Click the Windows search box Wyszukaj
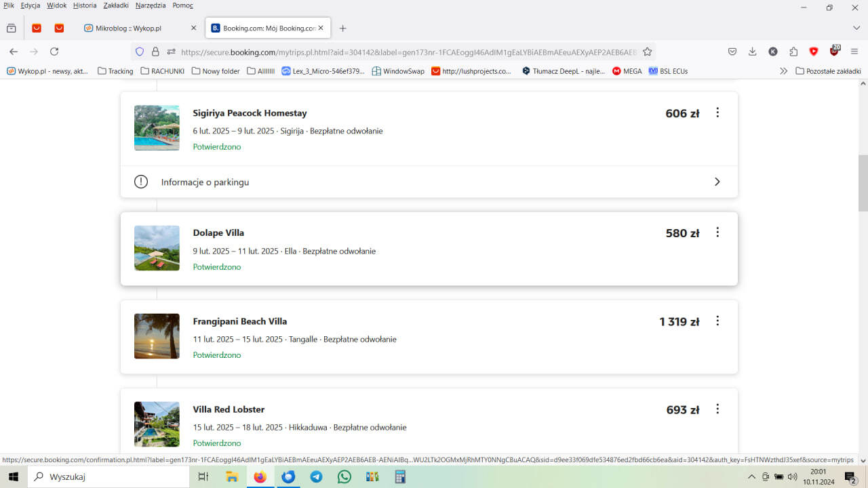868x488 pixels. [x=108, y=476]
